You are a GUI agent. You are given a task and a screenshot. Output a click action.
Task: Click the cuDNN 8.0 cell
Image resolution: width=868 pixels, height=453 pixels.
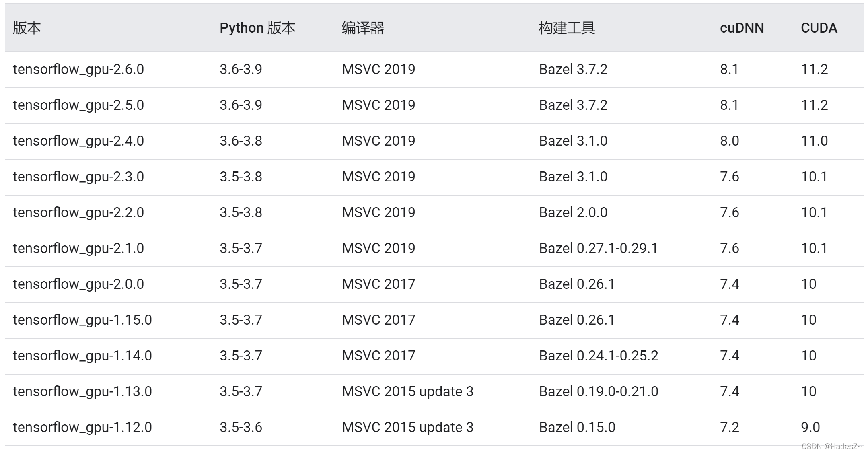pyautogui.click(x=730, y=141)
